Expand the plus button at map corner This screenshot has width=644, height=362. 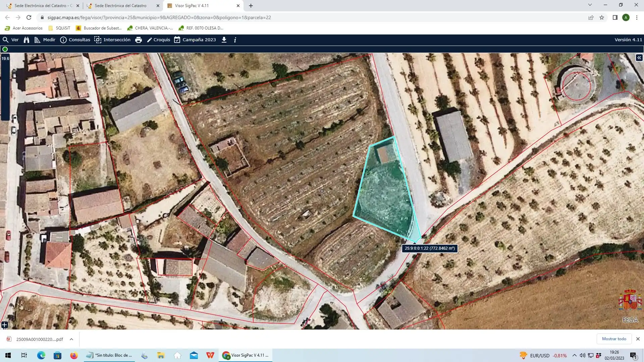(4, 325)
